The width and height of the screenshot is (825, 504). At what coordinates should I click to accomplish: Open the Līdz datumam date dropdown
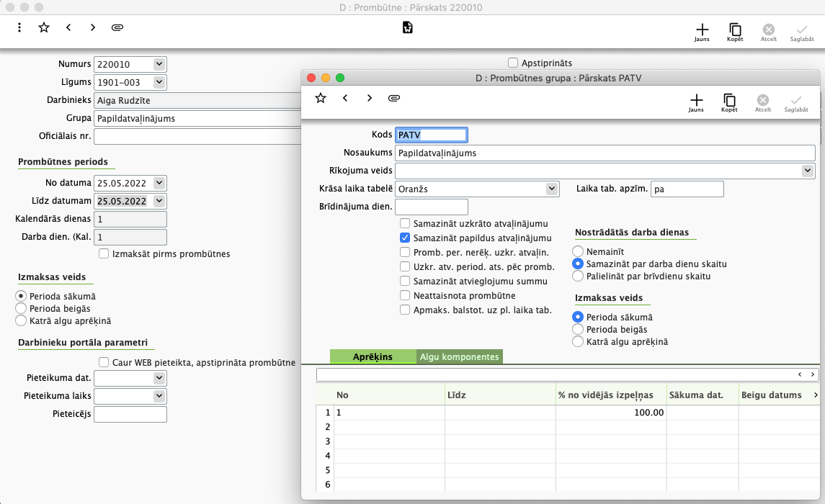pyautogui.click(x=159, y=201)
